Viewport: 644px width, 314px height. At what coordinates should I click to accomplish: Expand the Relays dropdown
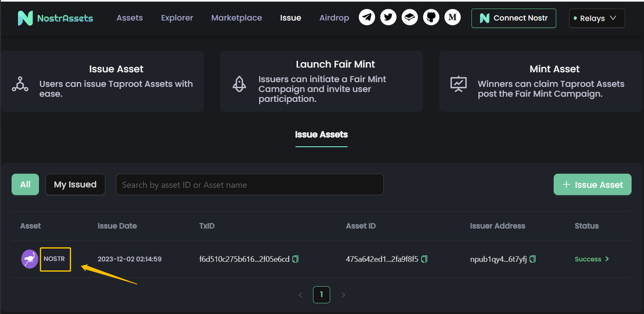597,18
